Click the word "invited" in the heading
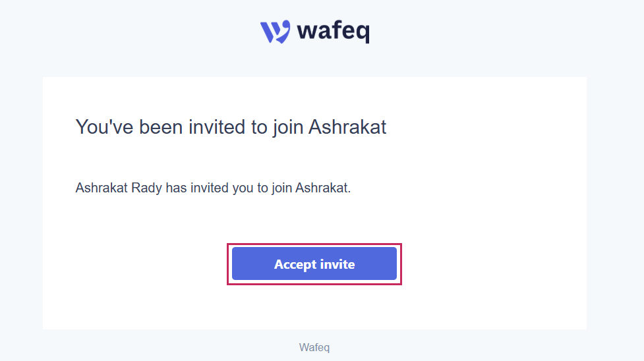 pos(217,126)
